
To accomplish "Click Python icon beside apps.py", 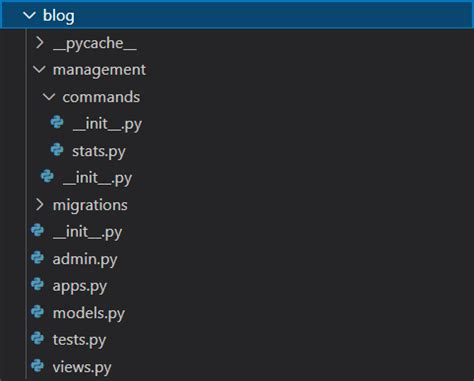I will click(38, 284).
